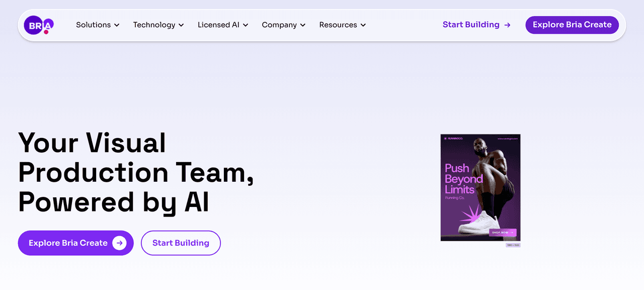644x290 pixels.
Task: Open the Technology dropdown menu
Action: 158,25
